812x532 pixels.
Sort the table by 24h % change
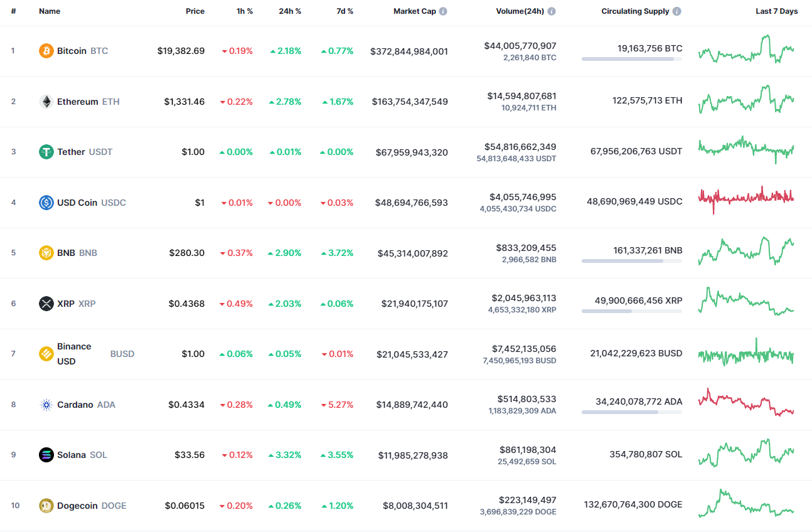click(x=289, y=11)
